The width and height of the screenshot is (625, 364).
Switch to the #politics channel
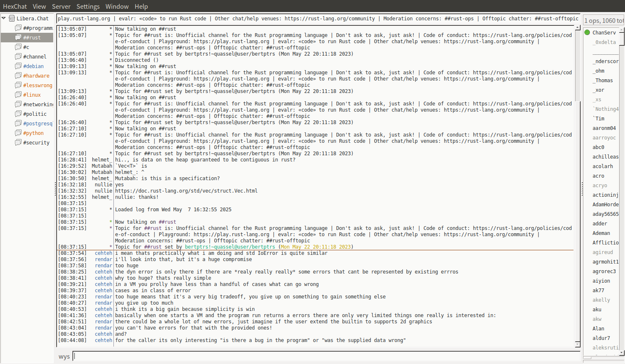click(34, 114)
